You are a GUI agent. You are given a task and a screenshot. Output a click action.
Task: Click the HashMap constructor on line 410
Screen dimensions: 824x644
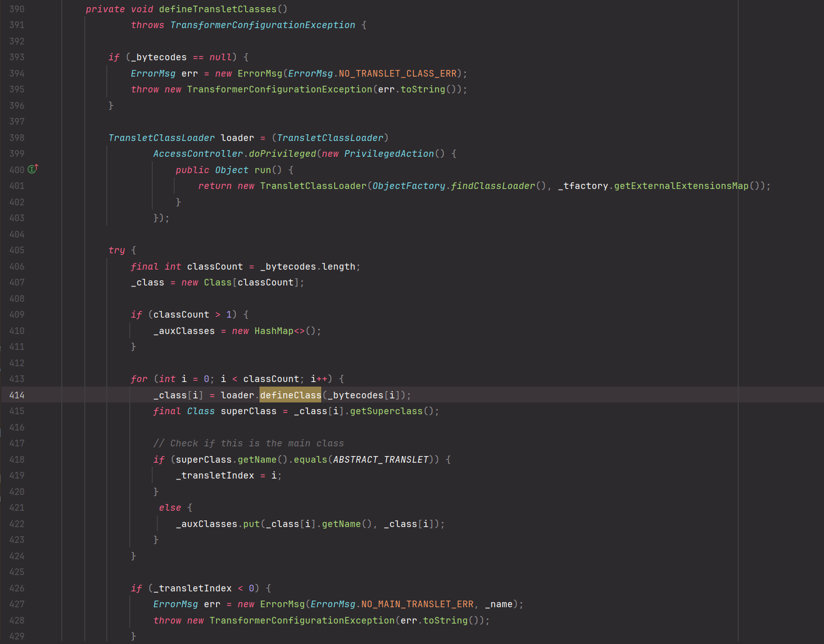coord(274,331)
